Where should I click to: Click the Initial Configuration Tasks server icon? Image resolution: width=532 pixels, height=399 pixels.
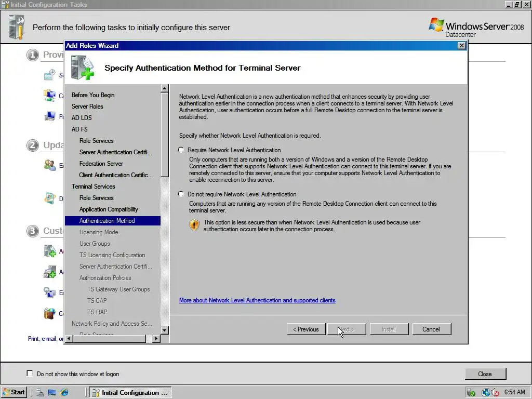[x=16, y=27]
